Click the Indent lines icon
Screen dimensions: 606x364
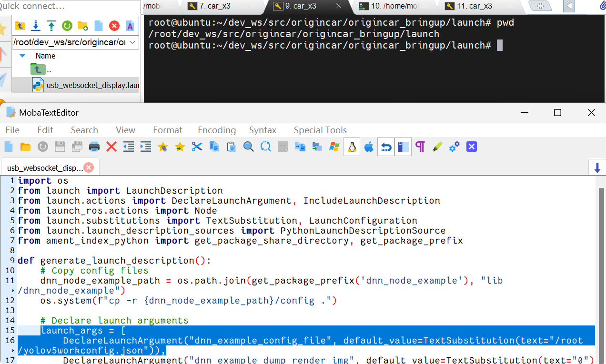click(x=146, y=147)
